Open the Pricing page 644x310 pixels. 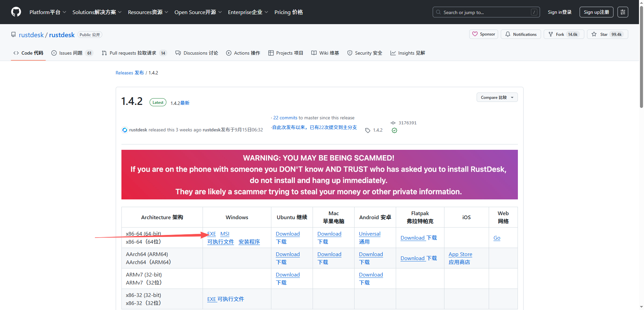[x=288, y=12]
